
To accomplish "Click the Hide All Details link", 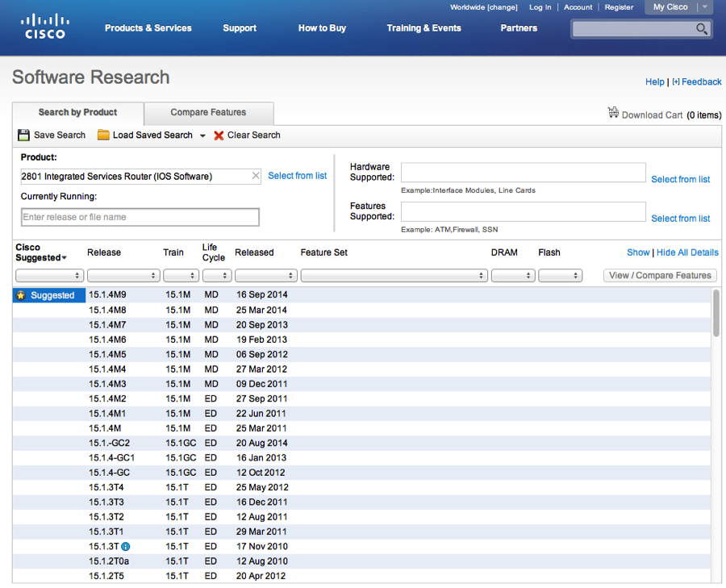I will pyautogui.click(x=687, y=252).
